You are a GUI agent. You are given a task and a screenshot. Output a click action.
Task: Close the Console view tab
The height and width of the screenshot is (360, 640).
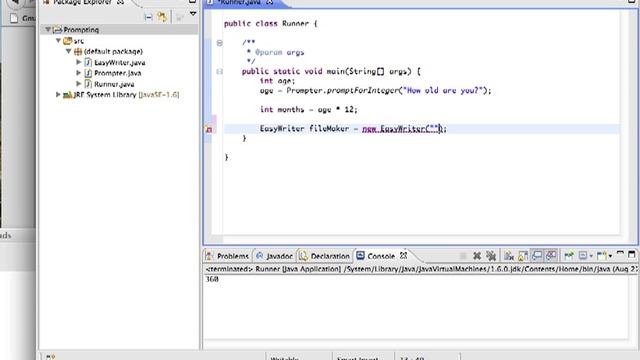[x=403, y=256]
